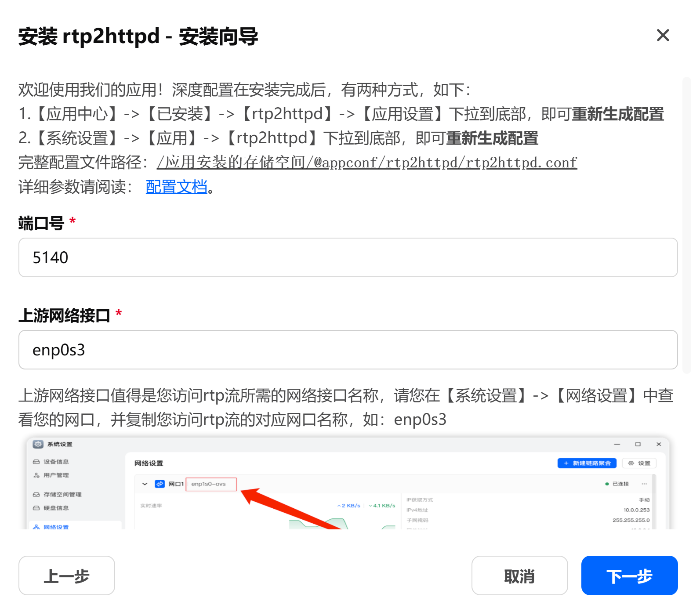Click the 上游网络接口 field label
The image size is (700, 608).
point(64,315)
